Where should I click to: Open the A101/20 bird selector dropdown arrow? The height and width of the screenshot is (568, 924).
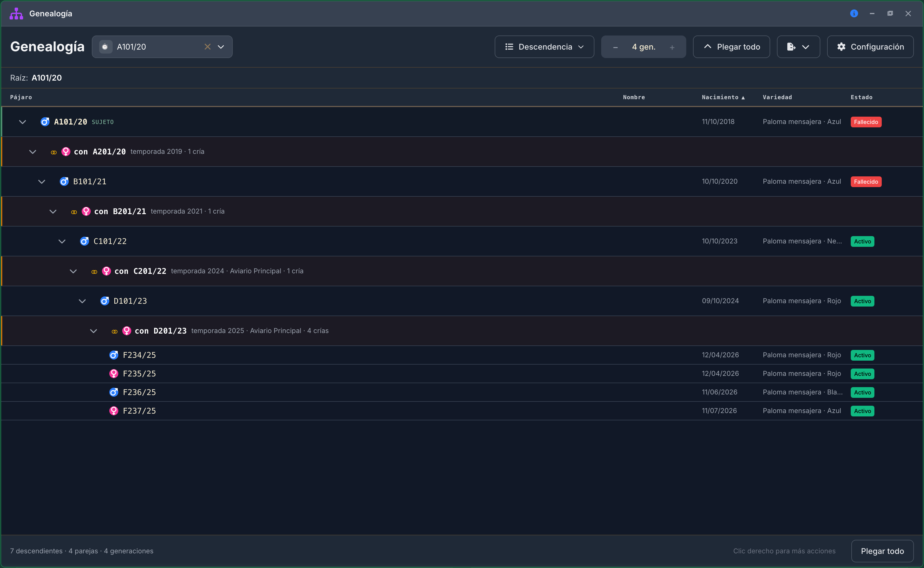click(x=221, y=46)
